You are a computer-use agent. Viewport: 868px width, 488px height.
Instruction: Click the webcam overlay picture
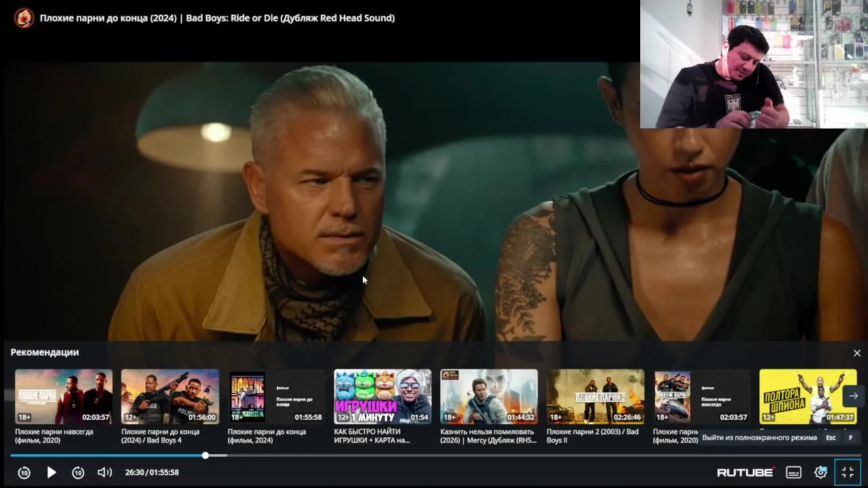pos(754,64)
